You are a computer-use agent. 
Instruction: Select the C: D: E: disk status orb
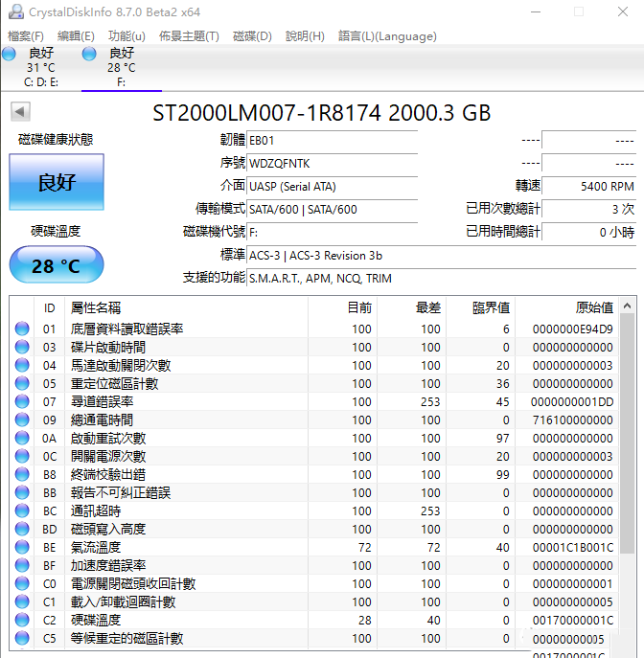pyautogui.click(x=10, y=54)
